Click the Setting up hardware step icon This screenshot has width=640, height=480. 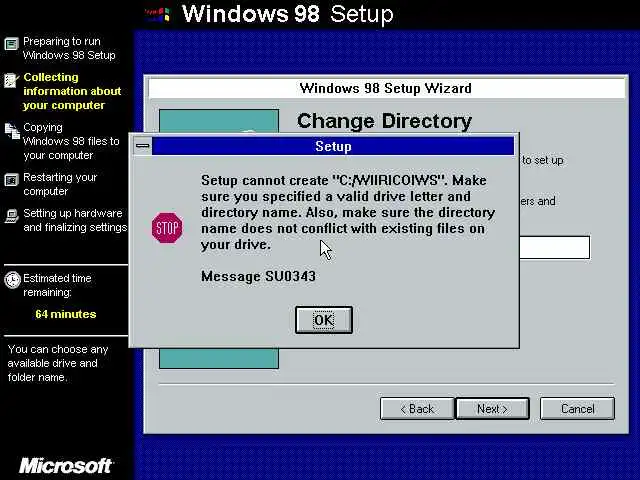(x=11, y=216)
